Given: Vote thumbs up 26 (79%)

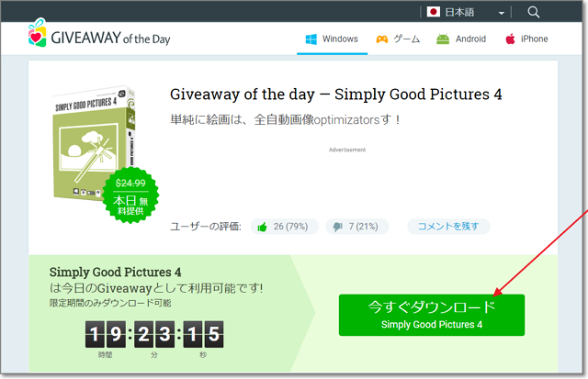Looking at the screenshot, I should [x=285, y=227].
